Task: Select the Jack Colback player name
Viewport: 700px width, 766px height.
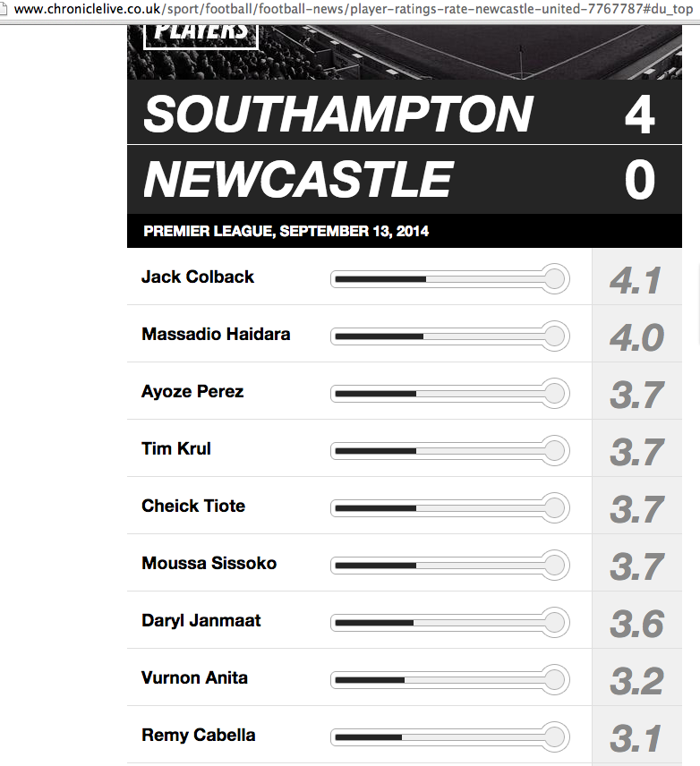Action: (x=198, y=277)
